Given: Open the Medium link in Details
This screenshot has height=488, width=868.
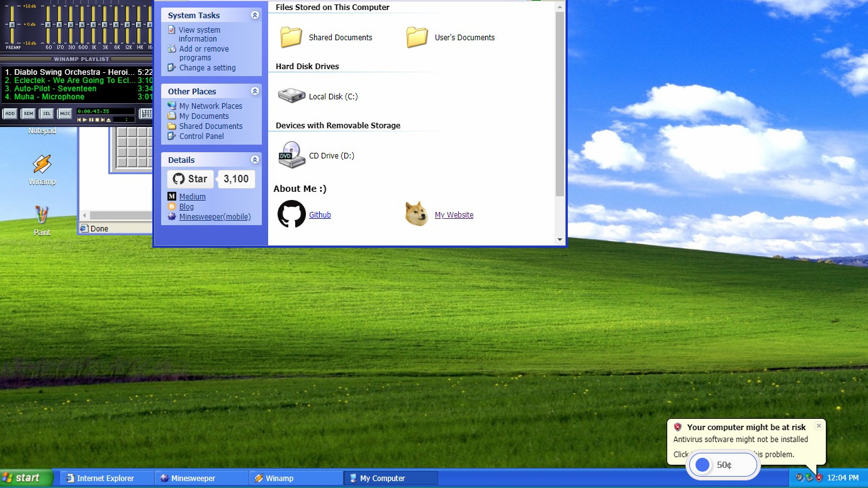Looking at the screenshot, I should coord(193,197).
